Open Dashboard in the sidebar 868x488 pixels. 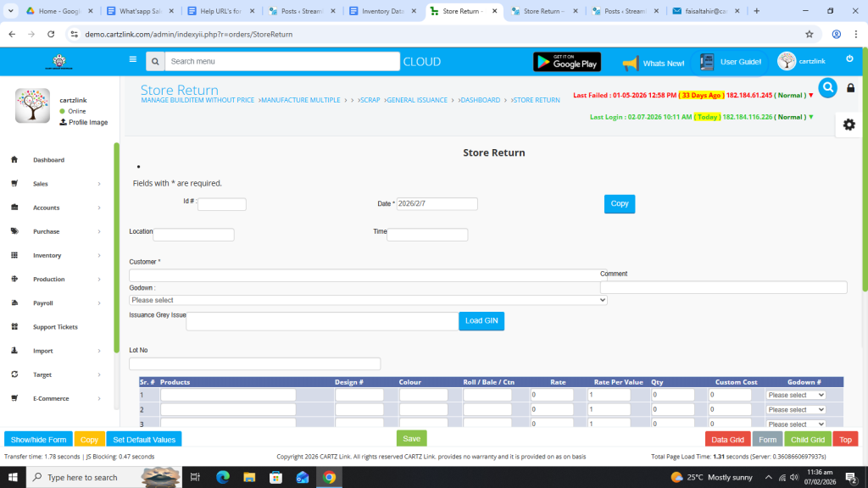pyautogui.click(x=48, y=160)
